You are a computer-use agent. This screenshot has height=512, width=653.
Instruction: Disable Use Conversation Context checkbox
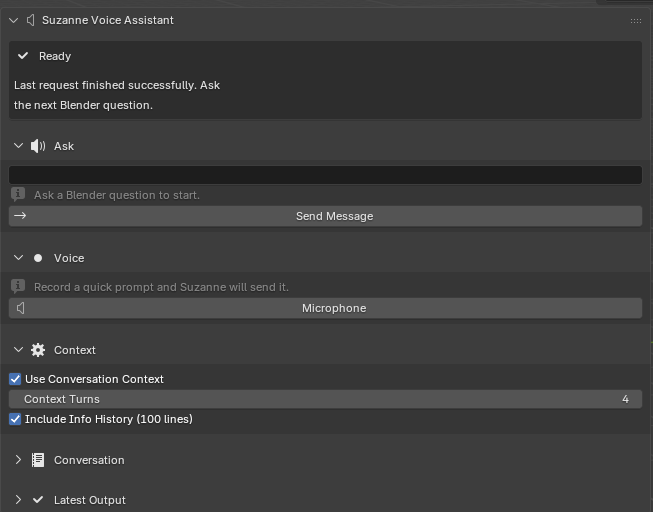point(15,379)
